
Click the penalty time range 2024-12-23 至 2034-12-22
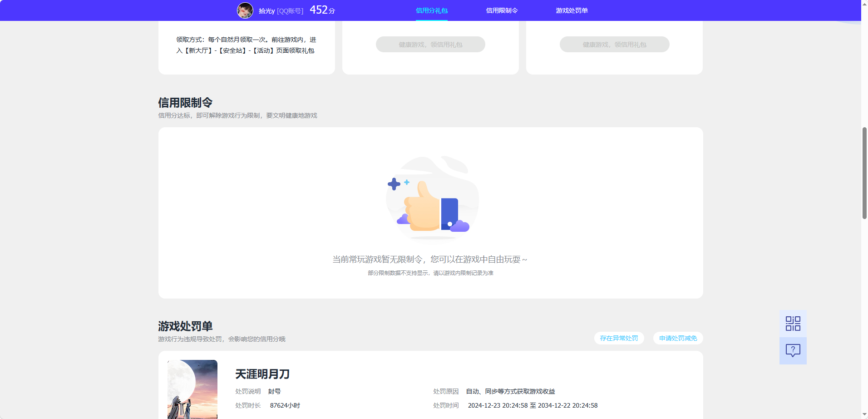[x=533, y=405]
